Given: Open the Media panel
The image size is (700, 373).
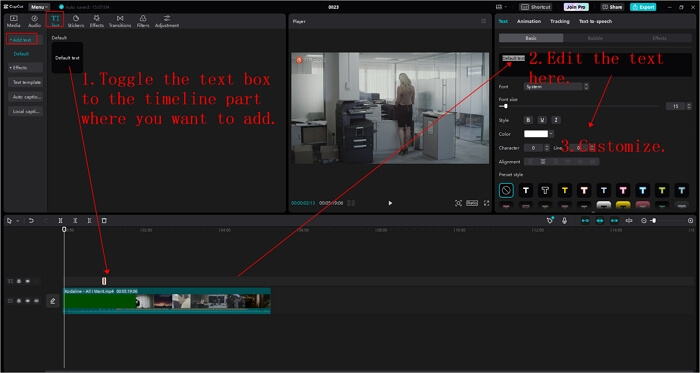Looking at the screenshot, I should tap(13, 21).
